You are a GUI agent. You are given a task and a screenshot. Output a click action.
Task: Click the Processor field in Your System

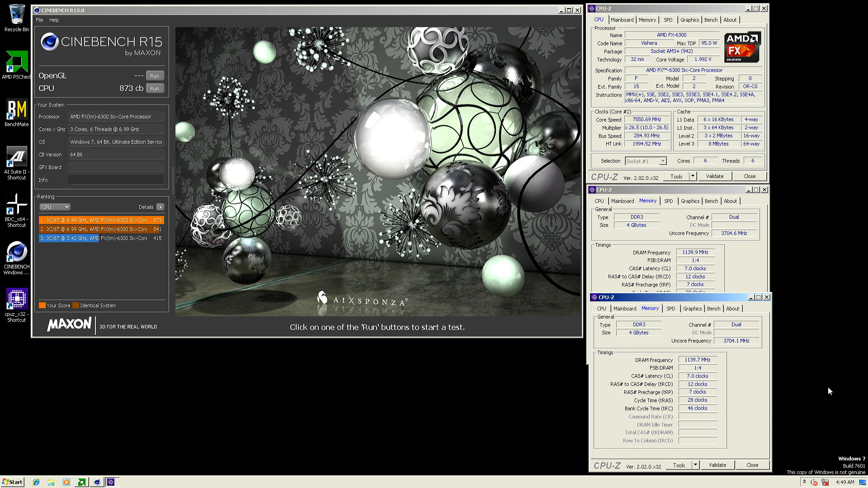pyautogui.click(x=116, y=117)
